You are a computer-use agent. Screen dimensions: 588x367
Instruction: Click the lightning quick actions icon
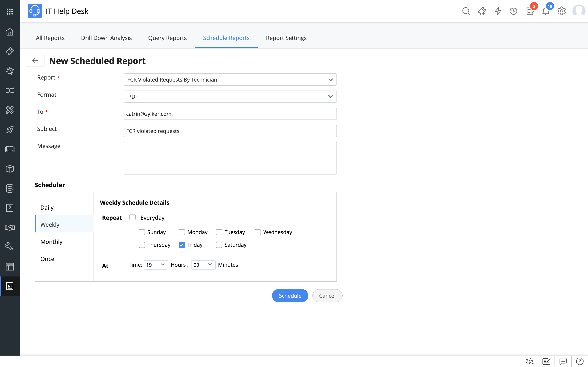(x=498, y=11)
